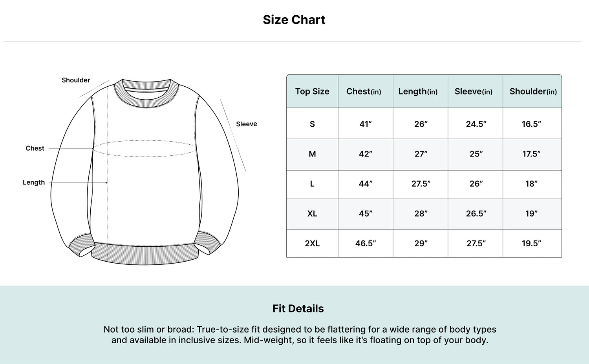Click the M size row label
The width and height of the screenshot is (589, 364).
coord(312,154)
